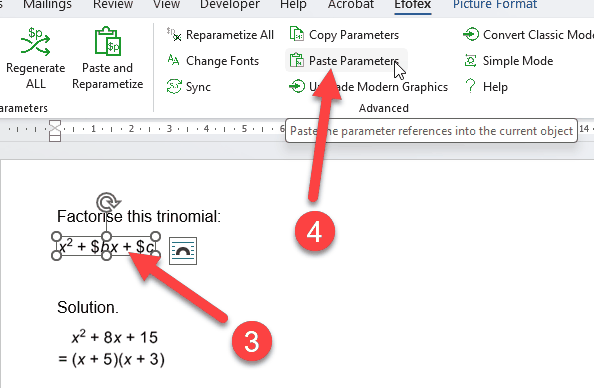Open the Layout Options button beside the equation
594x388 pixels.
point(183,251)
